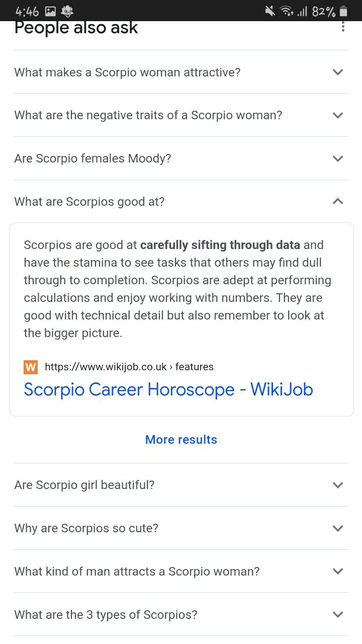Tap the signal strength bars icon

(302, 11)
